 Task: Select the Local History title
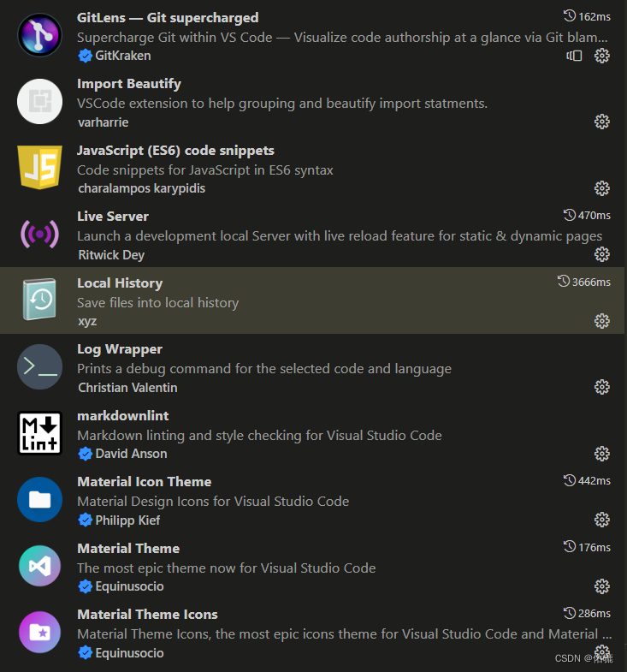point(120,282)
